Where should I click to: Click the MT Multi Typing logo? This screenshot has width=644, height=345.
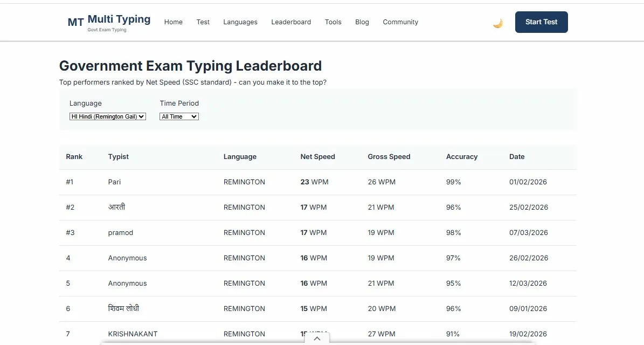107,22
